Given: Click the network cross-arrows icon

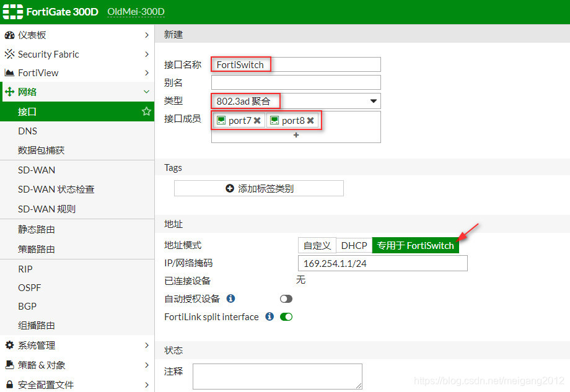Looking at the screenshot, I should (x=9, y=92).
